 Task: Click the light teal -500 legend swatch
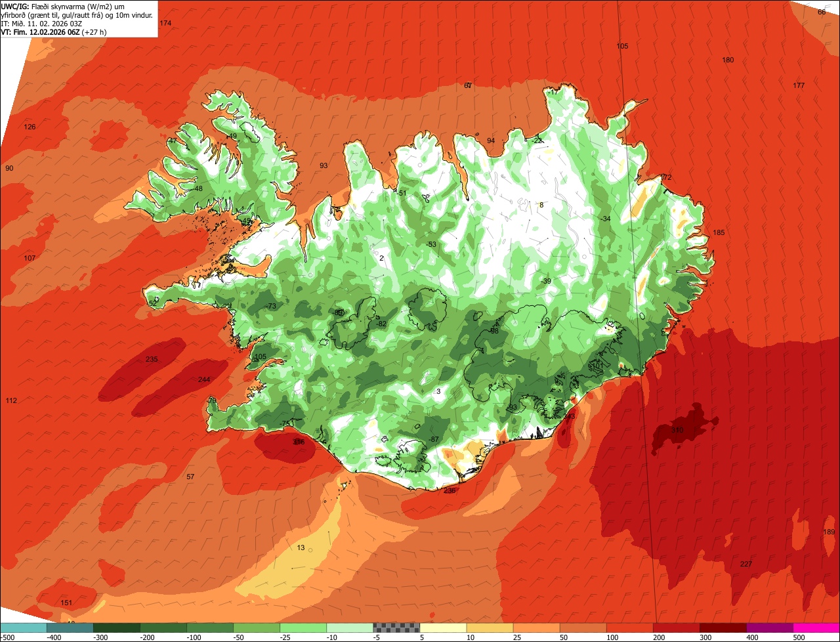tap(24, 628)
